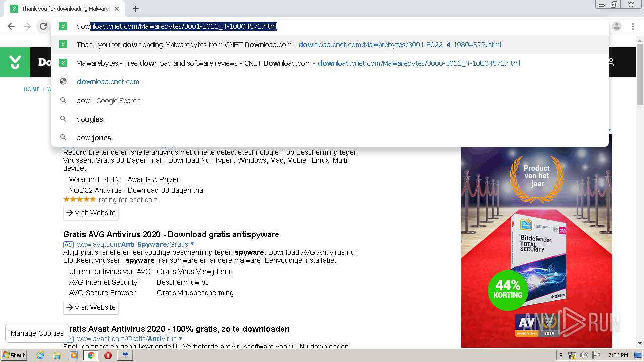Open 'Gratis Virus Verwijderen' sitelink
644x362 pixels.
point(195,271)
